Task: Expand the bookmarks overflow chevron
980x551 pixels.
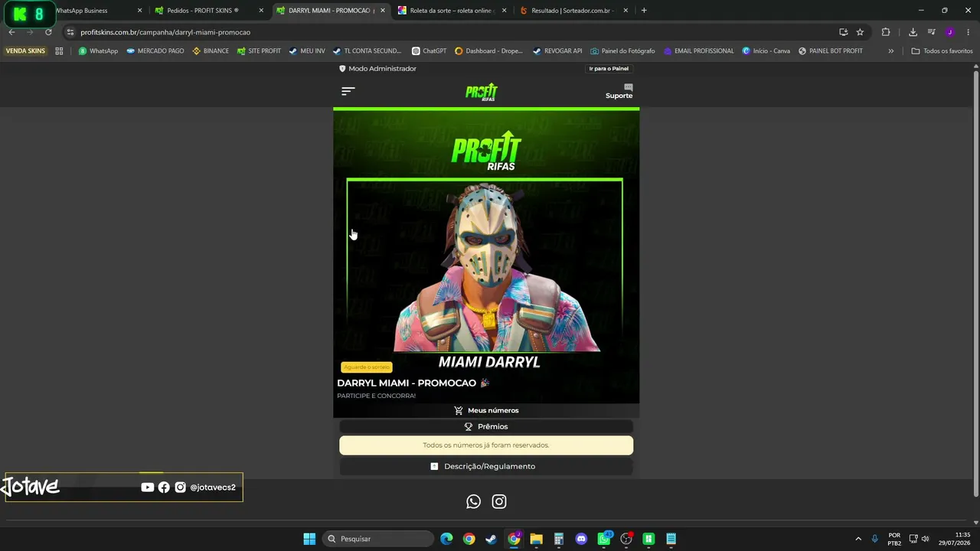Action: (890, 51)
